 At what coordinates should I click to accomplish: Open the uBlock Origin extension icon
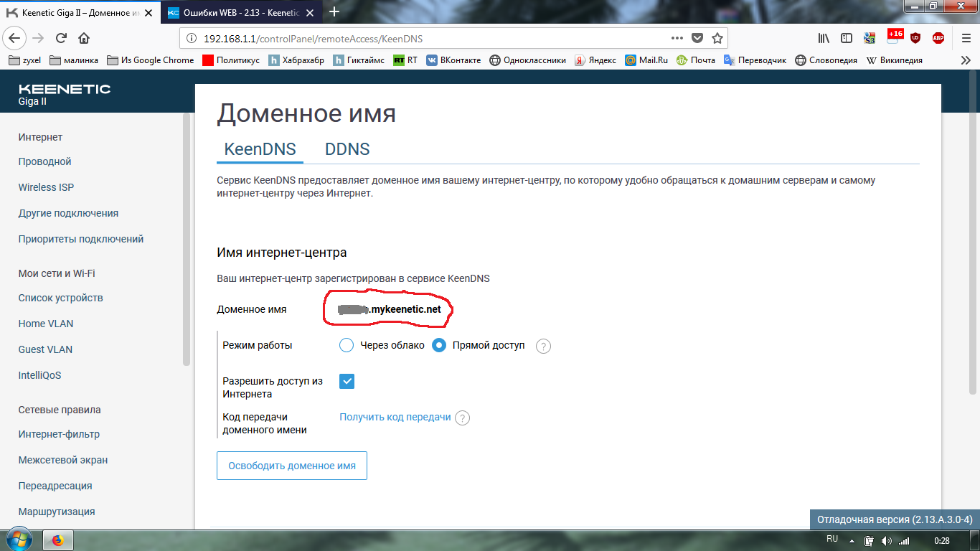915,38
